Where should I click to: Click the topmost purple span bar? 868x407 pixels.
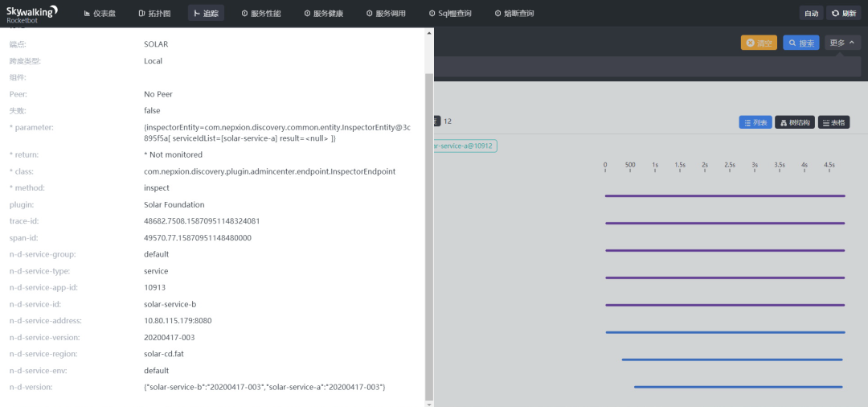(x=724, y=195)
